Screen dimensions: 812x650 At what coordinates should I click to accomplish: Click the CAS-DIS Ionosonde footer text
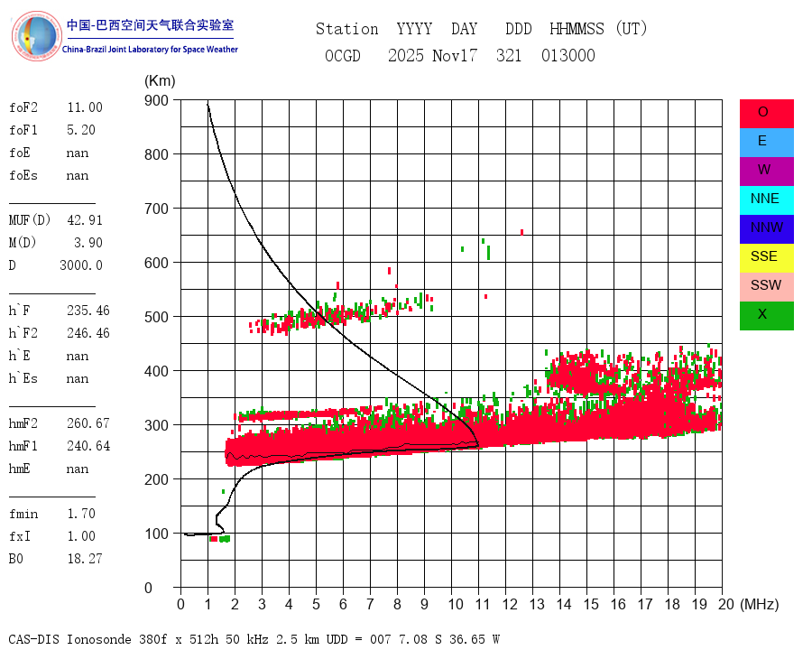(254, 639)
